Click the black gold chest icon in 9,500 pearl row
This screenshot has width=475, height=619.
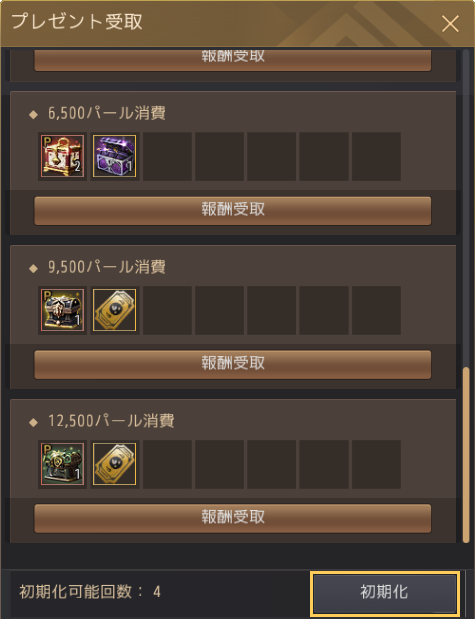[x=62, y=310]
